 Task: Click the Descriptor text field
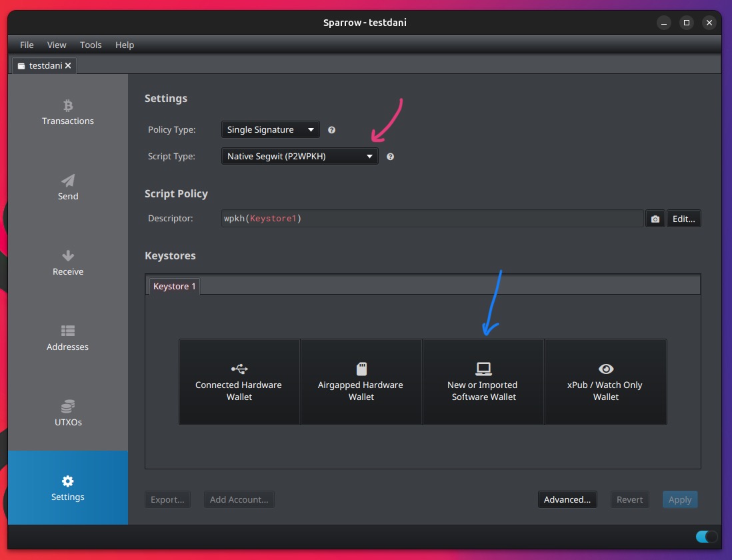click(432, 219)
